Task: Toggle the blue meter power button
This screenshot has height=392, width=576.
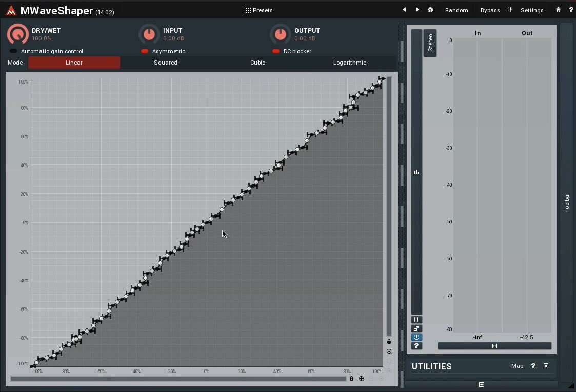Action: pyautogui.click(x=416, y=337)
